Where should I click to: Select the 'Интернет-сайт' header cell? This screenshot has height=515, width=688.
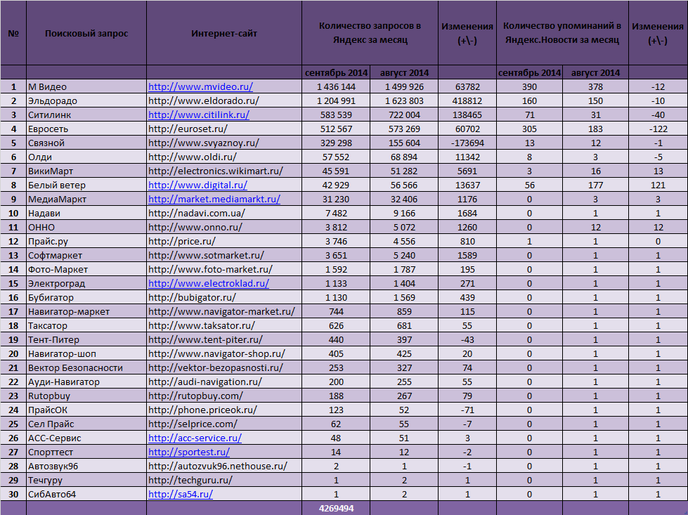(x=224, y=33)
